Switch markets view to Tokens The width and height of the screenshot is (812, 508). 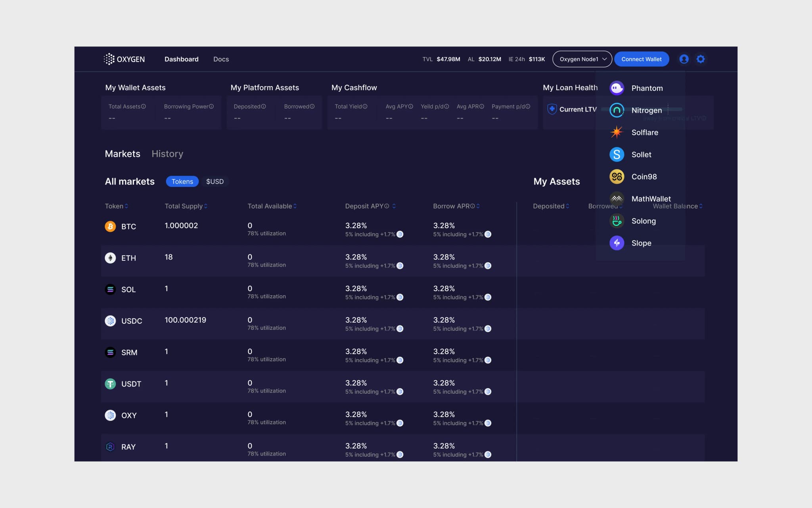click(x=182, y=181)
